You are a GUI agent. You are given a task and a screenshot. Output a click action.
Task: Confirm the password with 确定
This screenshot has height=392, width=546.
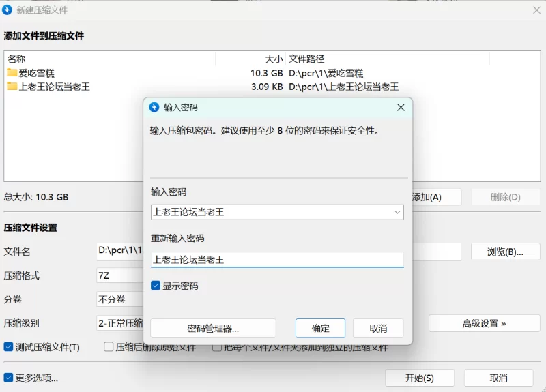pyautogui.click(x=320, y=328)
